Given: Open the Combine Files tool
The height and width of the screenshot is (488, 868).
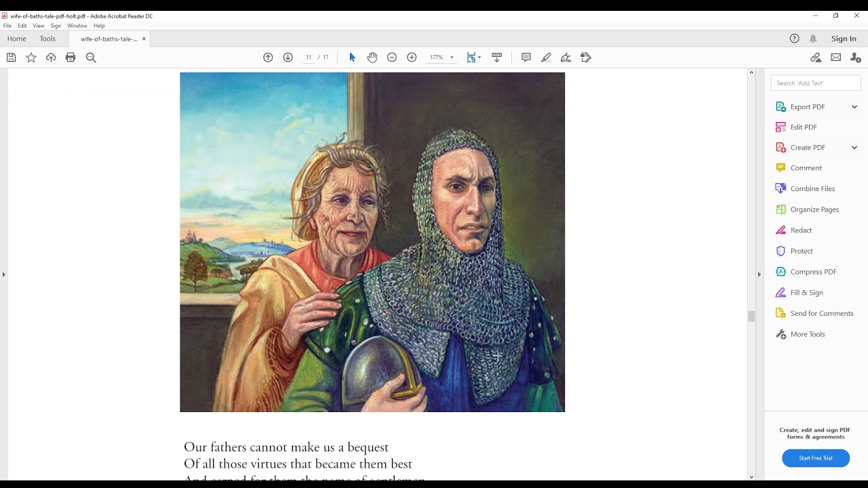Looking at the screenshot, I should pos(812,189).
